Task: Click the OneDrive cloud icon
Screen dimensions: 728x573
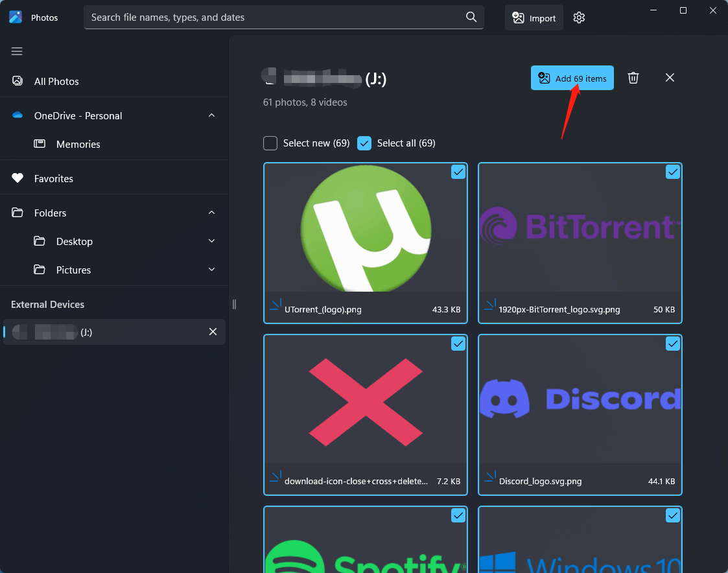Action: pos(18,115)
